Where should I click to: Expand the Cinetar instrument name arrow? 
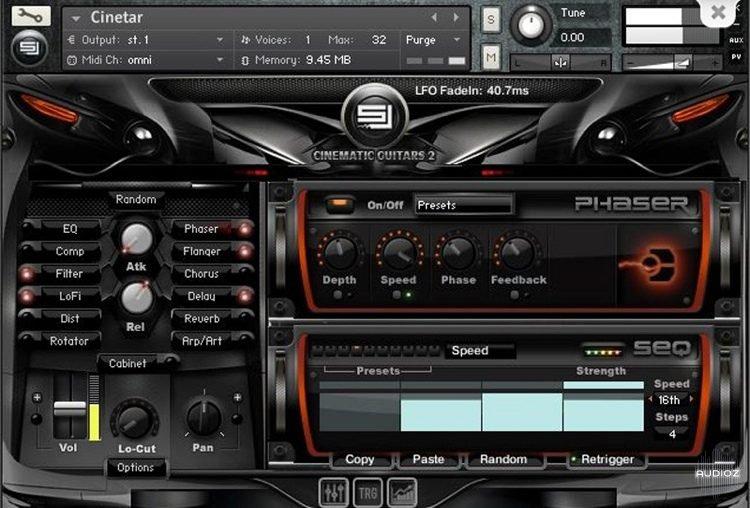[x=76, y=19]
